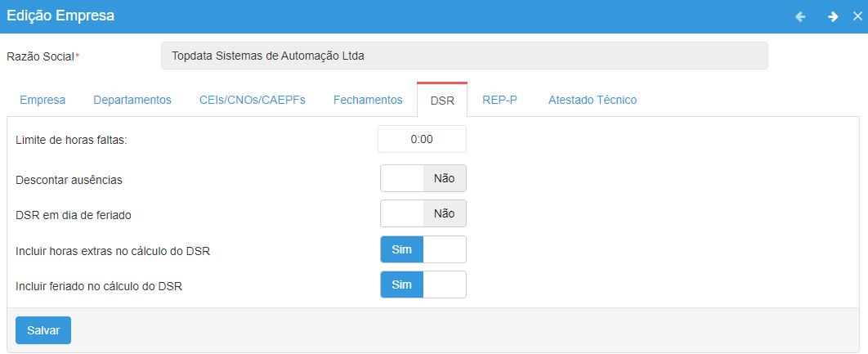Toggle Descontar ausências switch
The width and height of the screenshot is (868, 354).
click(423, 178)
